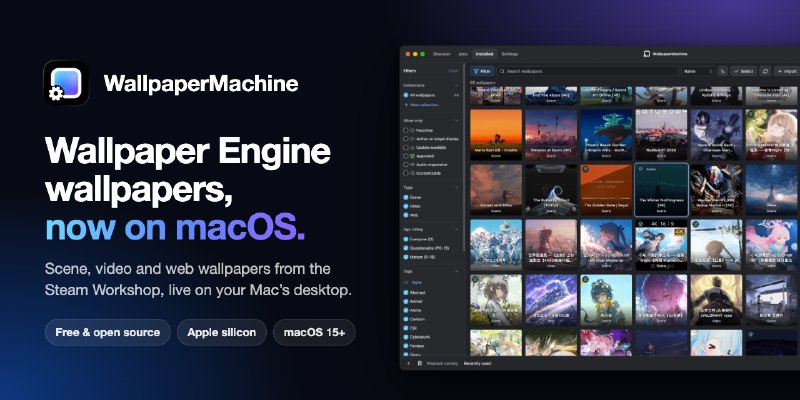The image size is (800, 400).
Task: Click Playback running status text
Action: [442, 363]
